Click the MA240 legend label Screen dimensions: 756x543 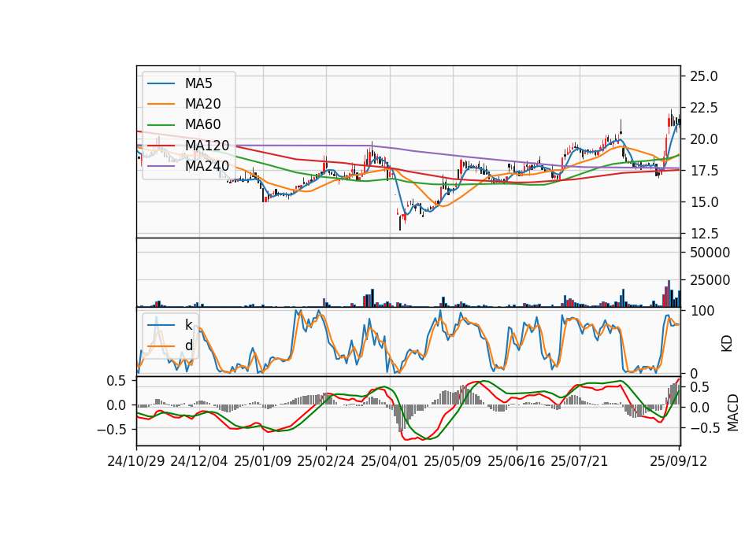[207, 166]
